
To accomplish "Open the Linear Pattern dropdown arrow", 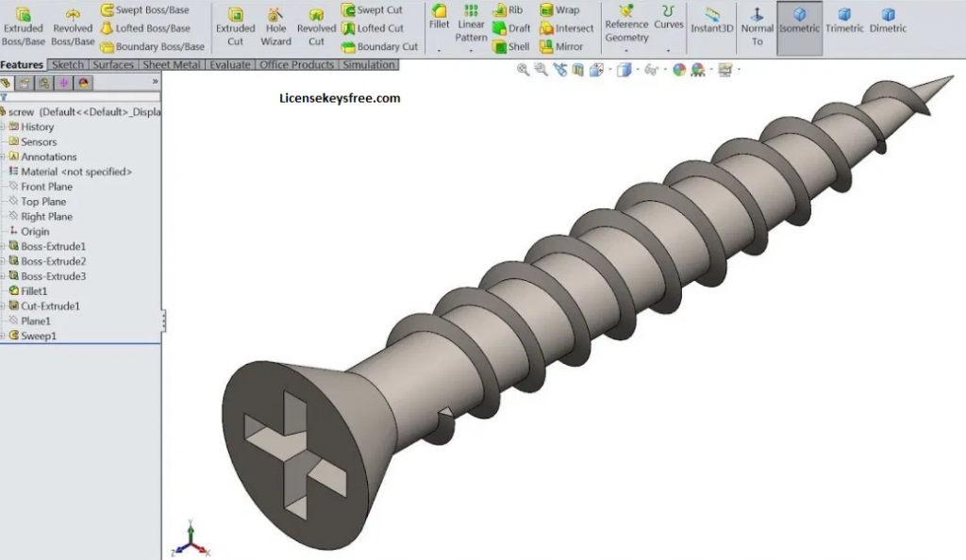I will [471, 51].
